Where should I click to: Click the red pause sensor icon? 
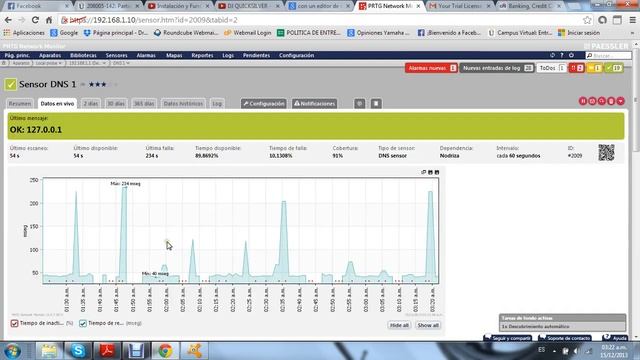583,101
